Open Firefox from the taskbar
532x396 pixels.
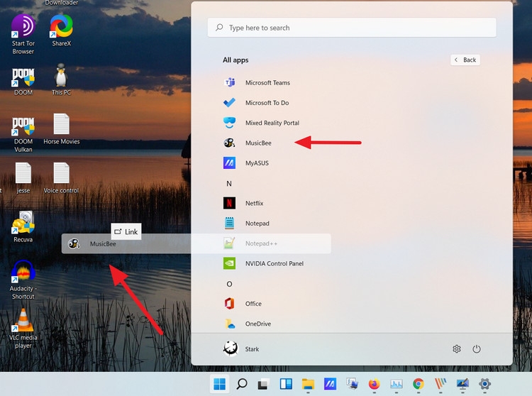pyautogui.click(x=374, y=384)
